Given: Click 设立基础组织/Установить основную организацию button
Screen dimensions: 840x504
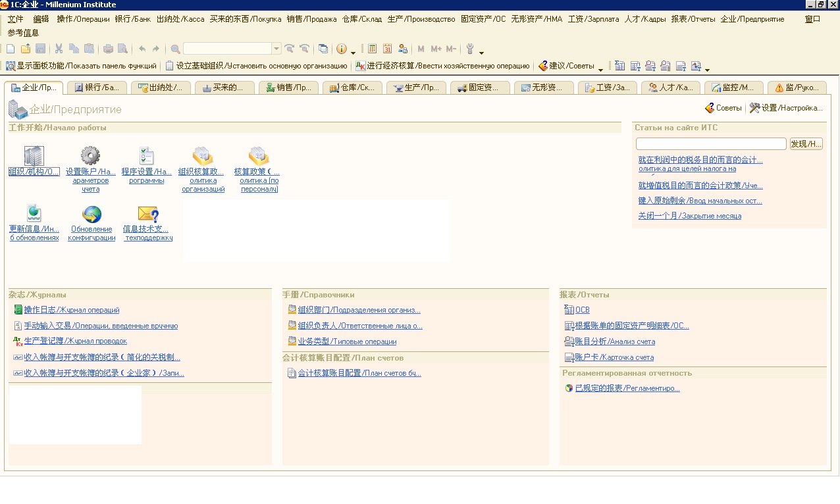Looking at the screenshot, I should coord(256,66).
